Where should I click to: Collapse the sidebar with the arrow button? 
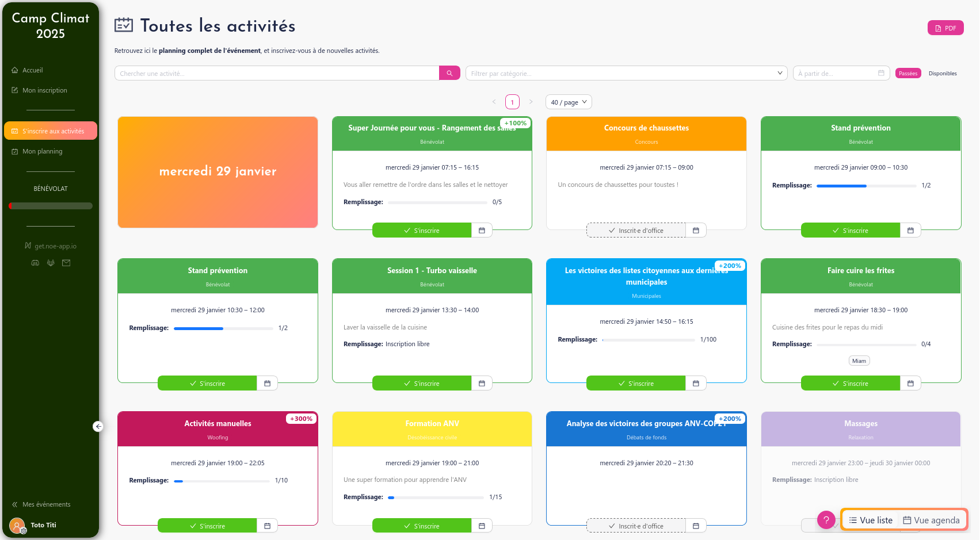[98, 426]
